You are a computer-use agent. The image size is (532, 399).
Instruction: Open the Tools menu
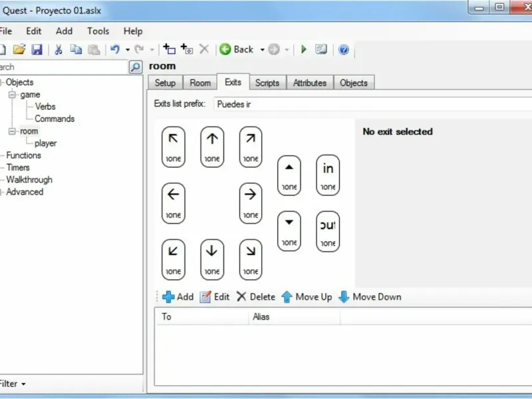click(98, 31)
